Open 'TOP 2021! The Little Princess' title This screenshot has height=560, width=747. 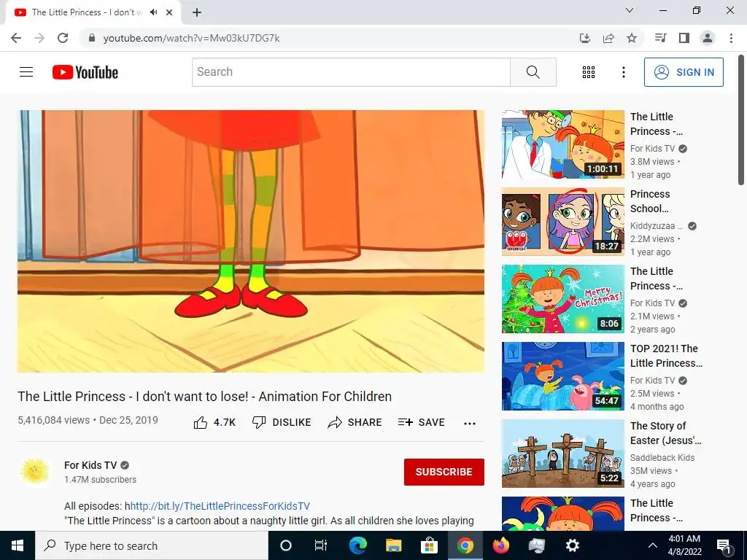point(666,356)
